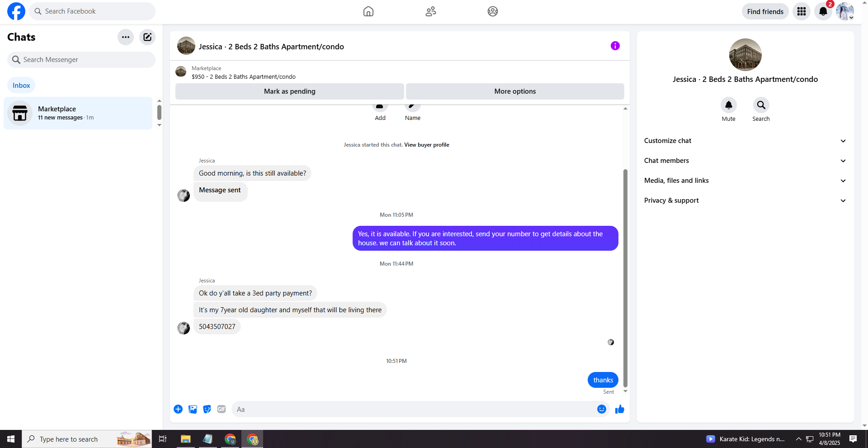The width and height of the screenshot is (868, 448).
Task: Click 'Good morning, is this still available?' message
Action: [x=252, y=173]
